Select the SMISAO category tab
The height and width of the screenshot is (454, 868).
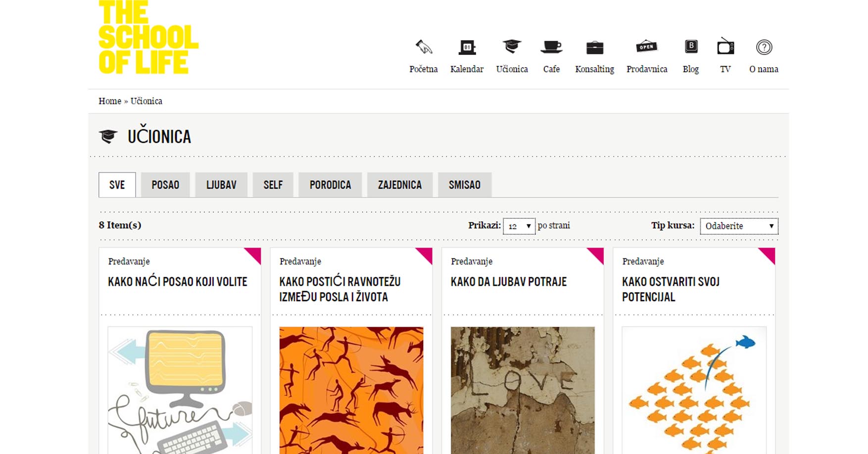(x=464, y=185)
